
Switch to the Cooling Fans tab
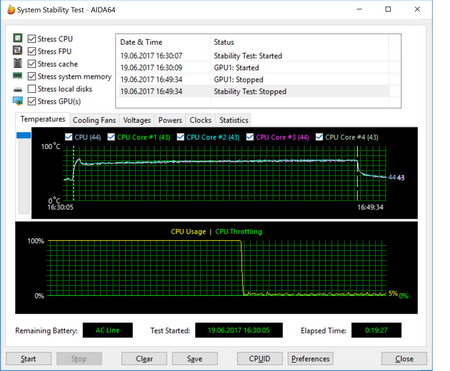94,120
